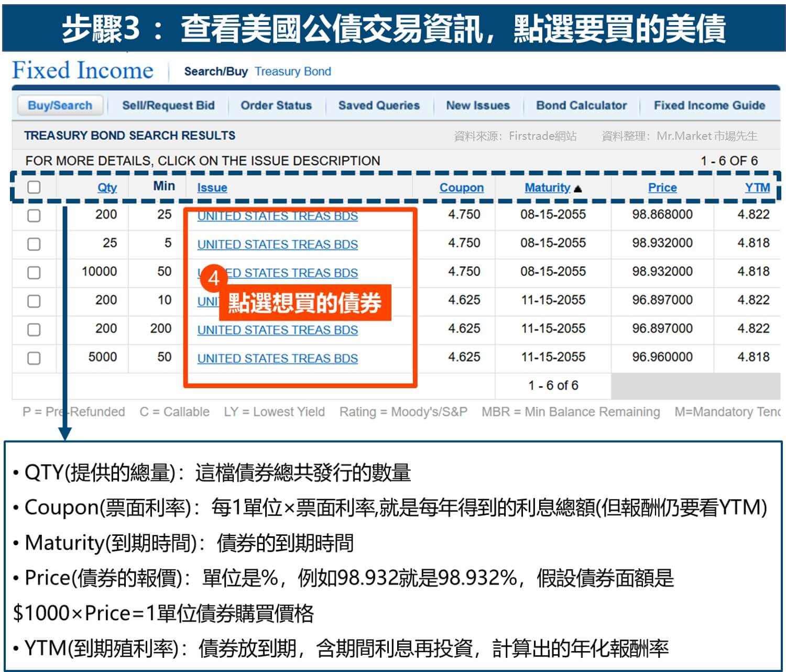Select the checkbox for the Qty 5000 bond
Image resolution: width=786 pixels, height=672 pixels.
[34, 358]
